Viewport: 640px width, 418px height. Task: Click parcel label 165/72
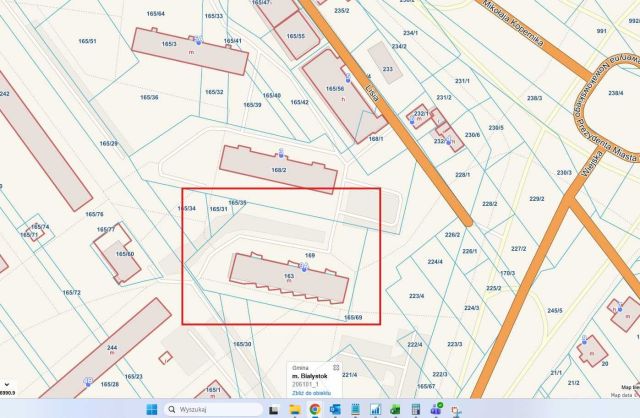tap(71, 293)
